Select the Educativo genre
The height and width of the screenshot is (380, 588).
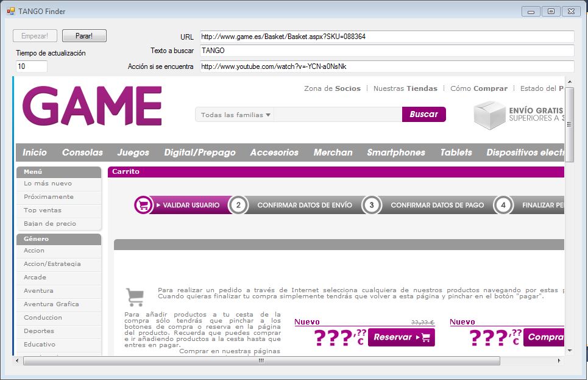pos(59,345)
